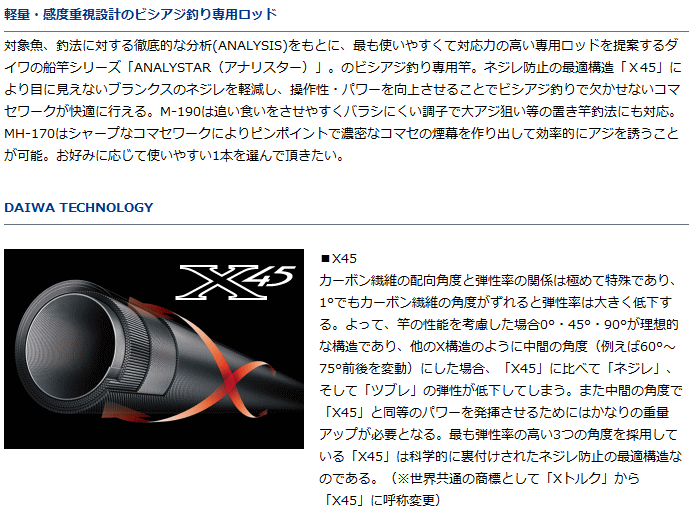The width and height of the screenshot is (700, 524).
Task: Click the DAIWA TECHNOLOGY section heading
Action: click(x=79, y=208)
